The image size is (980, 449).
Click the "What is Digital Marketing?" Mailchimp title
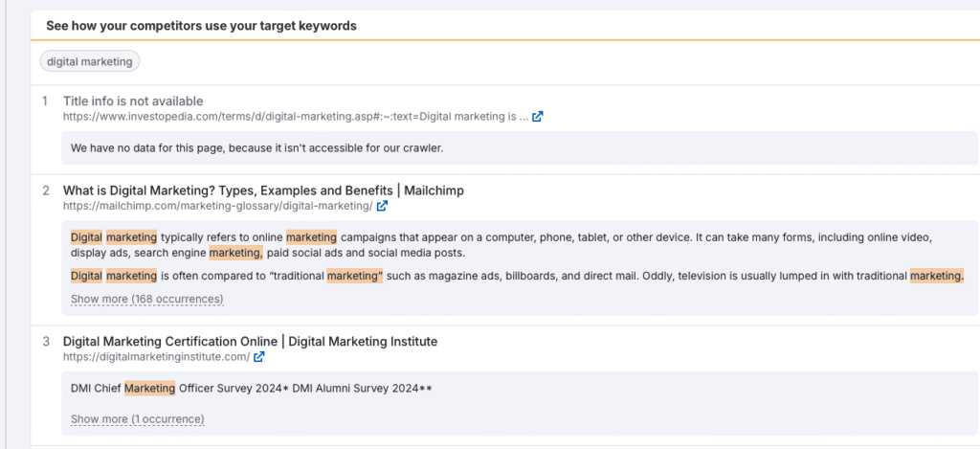263,191
